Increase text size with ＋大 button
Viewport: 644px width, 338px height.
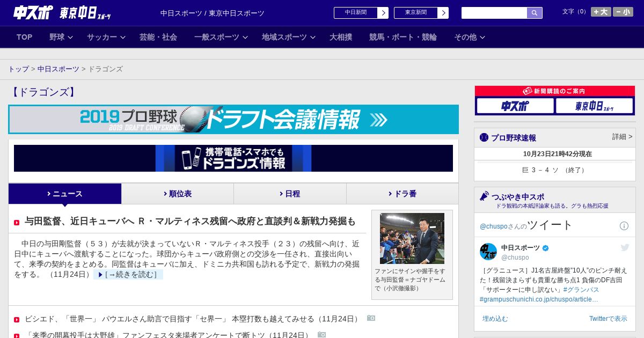[601, 12]
